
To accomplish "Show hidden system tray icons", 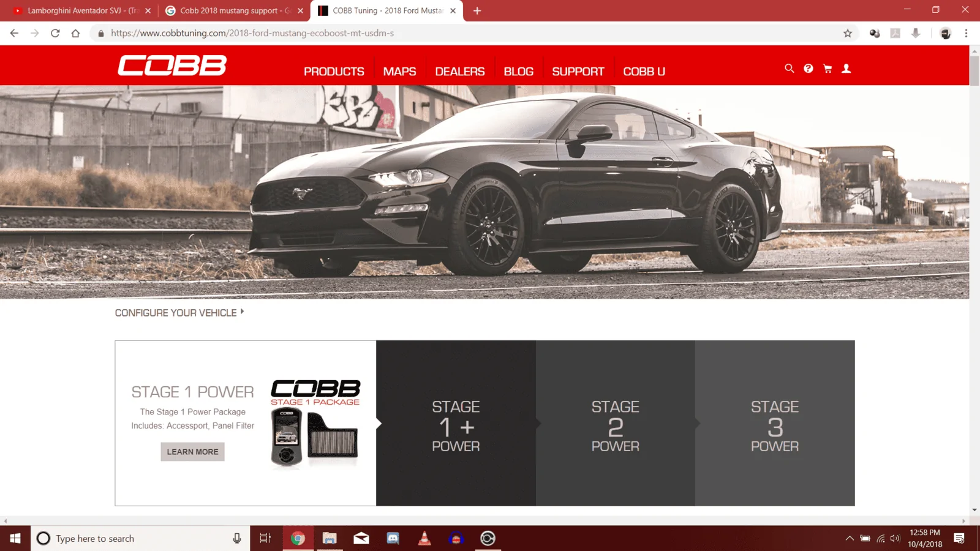I will click(x=850, y=538).
